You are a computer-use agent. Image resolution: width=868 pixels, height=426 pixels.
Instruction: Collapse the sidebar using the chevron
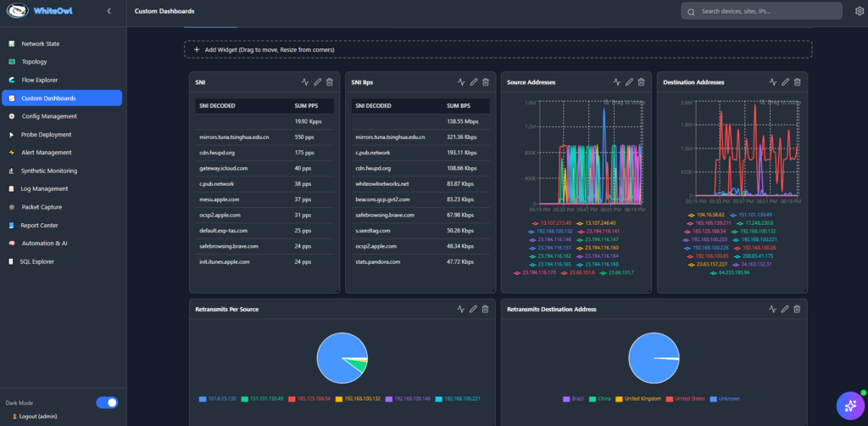108,11
